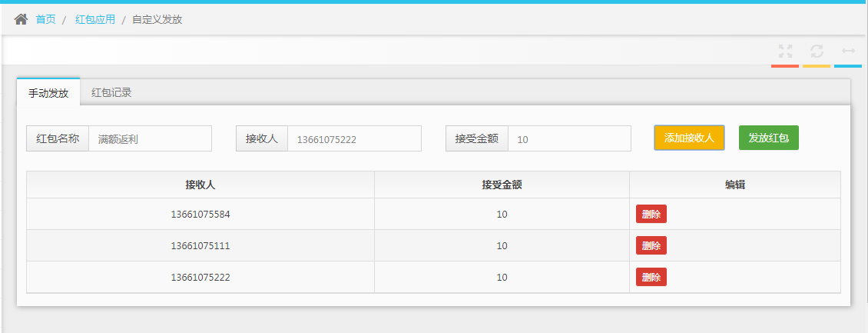
Task: Click the 接收人 table column header
Action: 200,185
